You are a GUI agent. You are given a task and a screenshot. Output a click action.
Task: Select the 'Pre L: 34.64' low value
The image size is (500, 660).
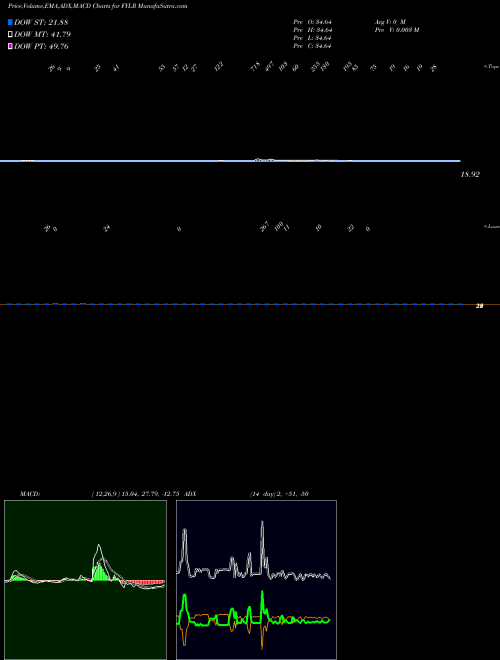[313, 38]
